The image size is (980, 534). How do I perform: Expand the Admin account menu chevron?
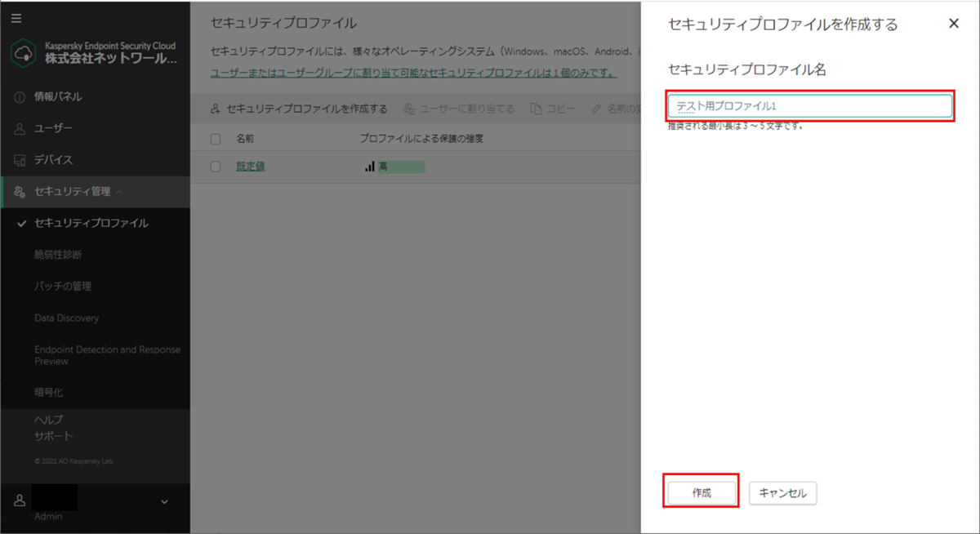[163, 501]
